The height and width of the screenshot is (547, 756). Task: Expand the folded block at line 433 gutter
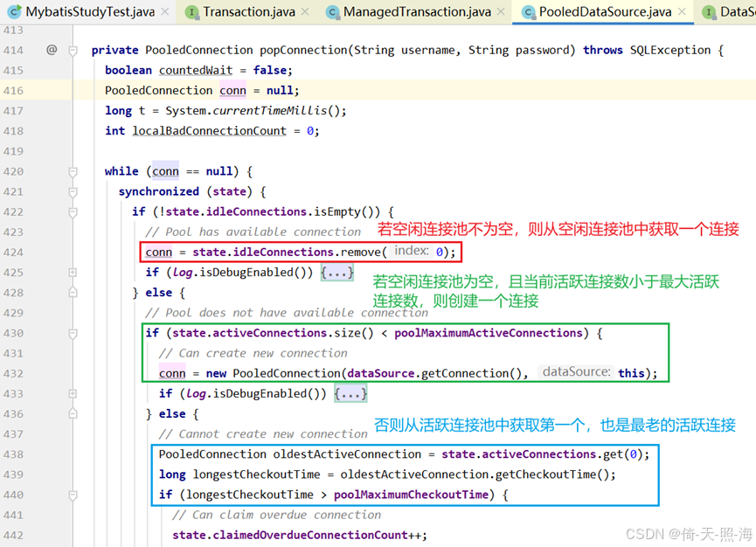tap(73, 394)
